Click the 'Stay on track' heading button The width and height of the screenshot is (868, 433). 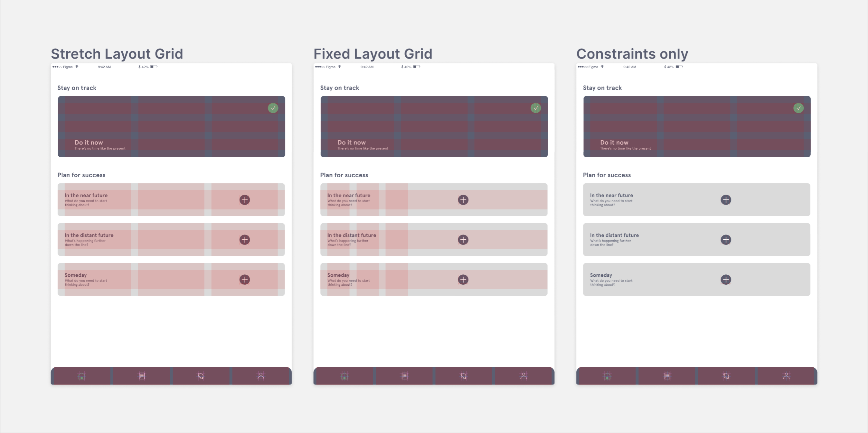point(78,88)
